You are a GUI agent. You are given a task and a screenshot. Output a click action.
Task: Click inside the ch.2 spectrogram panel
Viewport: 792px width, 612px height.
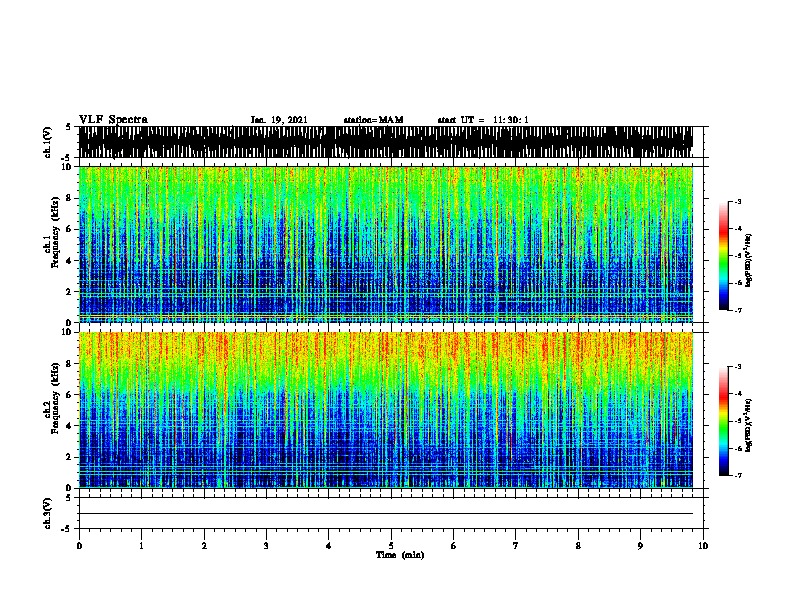click(386, 410)
